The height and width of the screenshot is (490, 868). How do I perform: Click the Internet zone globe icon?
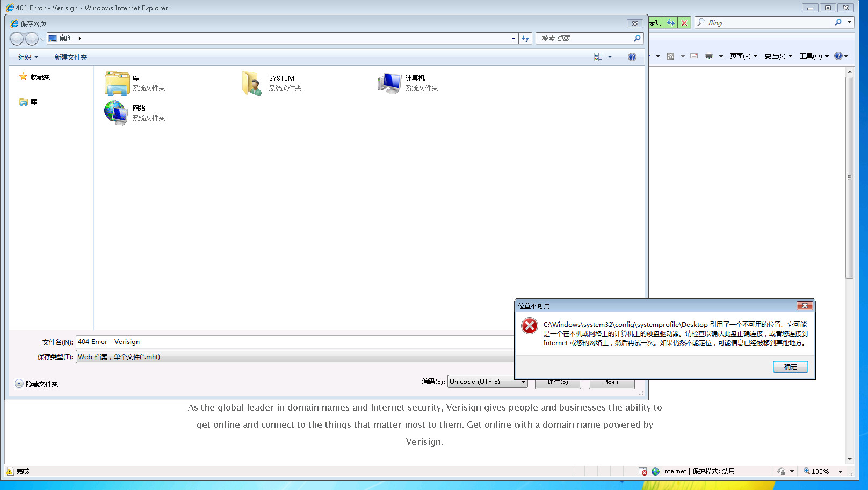point(655,471)
